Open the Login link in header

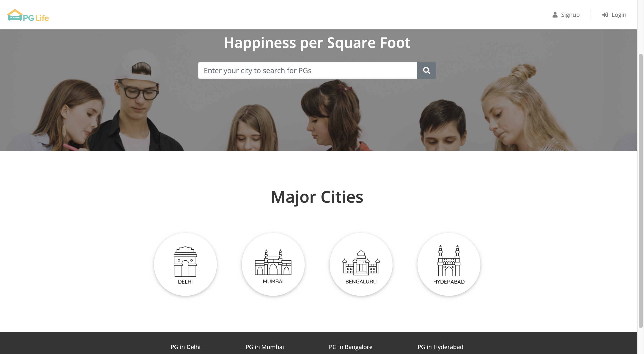point(619,15)
